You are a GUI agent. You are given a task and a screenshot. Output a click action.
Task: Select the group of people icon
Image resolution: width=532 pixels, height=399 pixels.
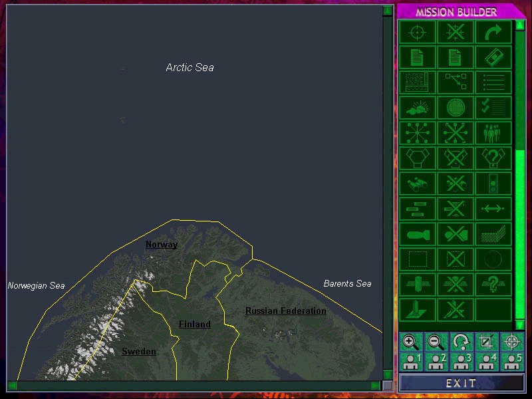point(493,133)
